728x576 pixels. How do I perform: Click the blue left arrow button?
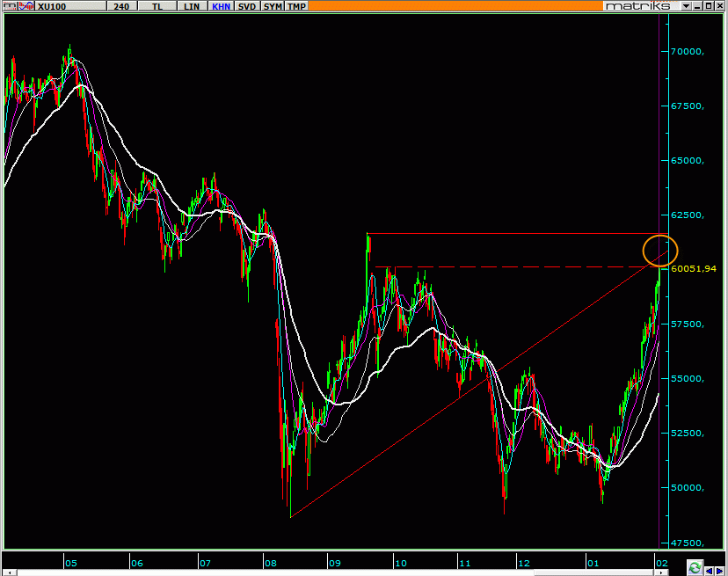point(708,568)
